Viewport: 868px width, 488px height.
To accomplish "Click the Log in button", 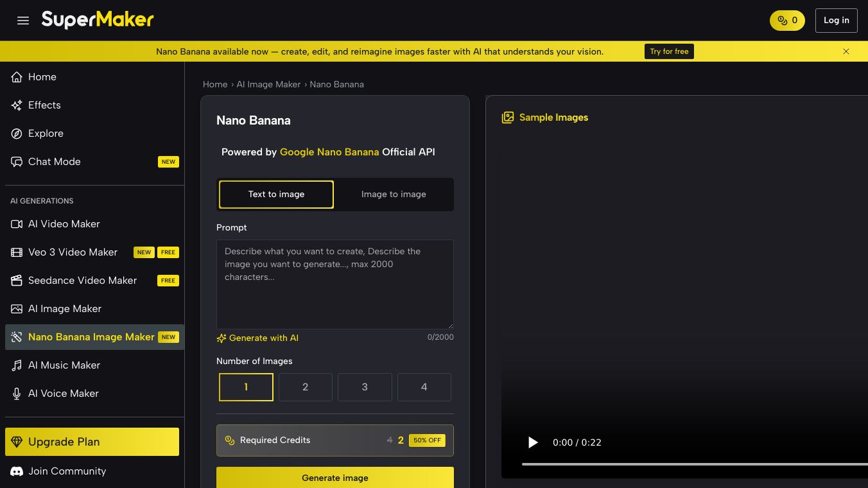I will click(836, 20).
